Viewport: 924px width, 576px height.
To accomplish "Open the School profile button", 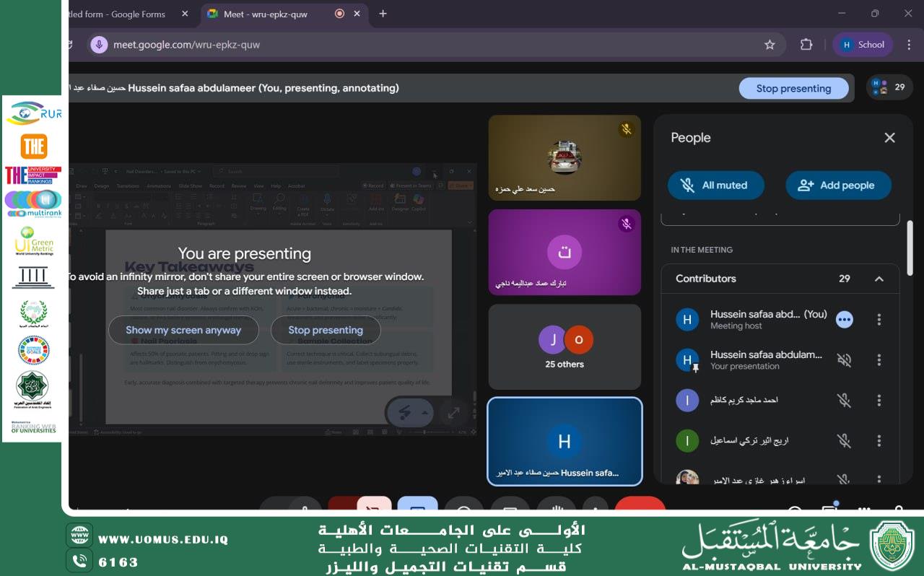I will [863, 45].
